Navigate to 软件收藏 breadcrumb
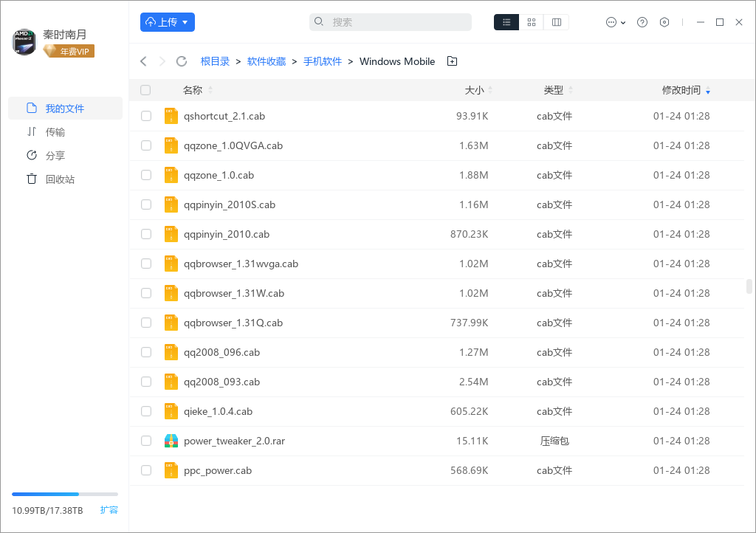Image resolution: width=756 pixels, height=533 pixels. point(267,61)
